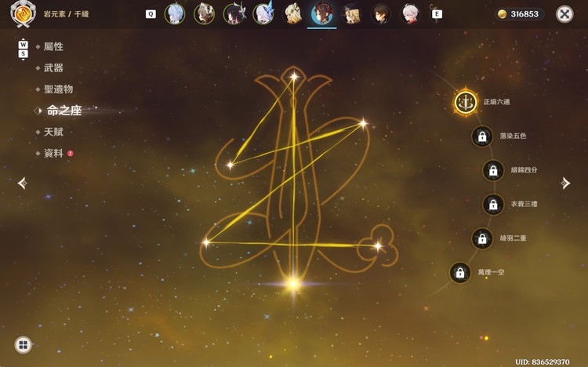Image resolution: width=588 pixels, height=367 pixels.
Task: Select the blonde character wearing a dark hat
Action: pyautogui.click(x=351, y=13)
